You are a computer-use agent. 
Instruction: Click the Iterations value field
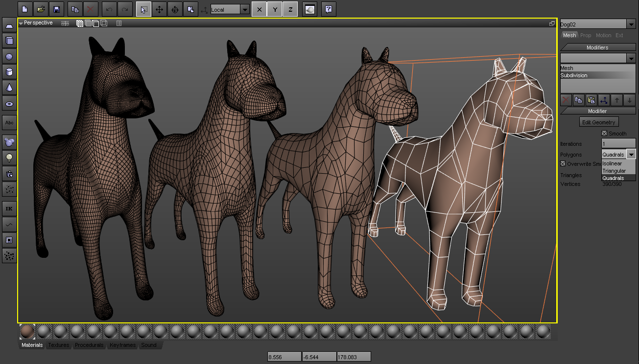(x=618, y=144)
